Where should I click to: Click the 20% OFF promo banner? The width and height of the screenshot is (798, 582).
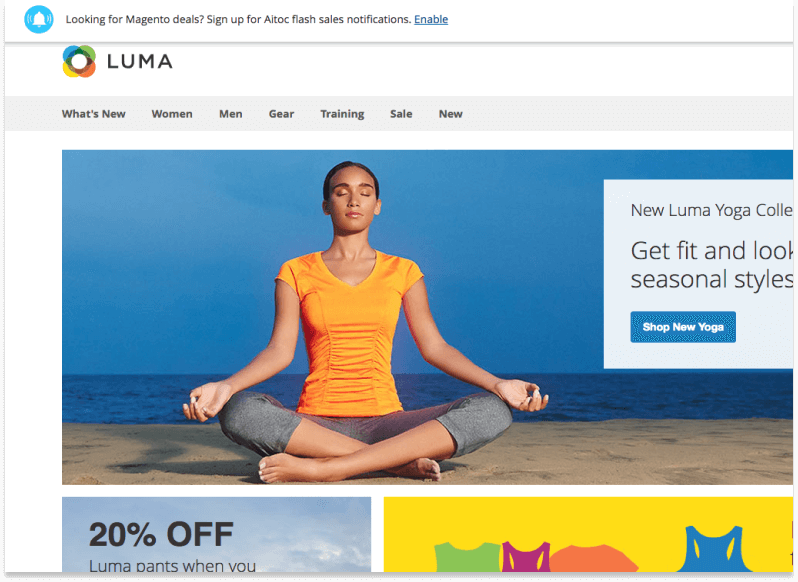[x=216, y=534]
